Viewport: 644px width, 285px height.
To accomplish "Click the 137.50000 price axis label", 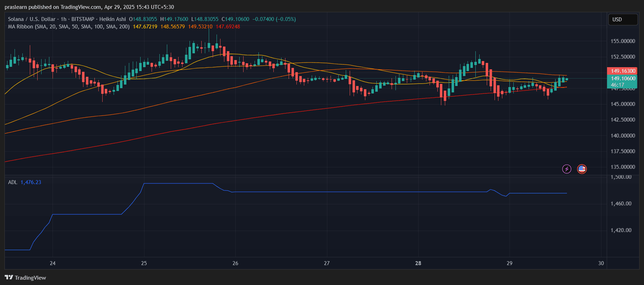I will [623, 151].
